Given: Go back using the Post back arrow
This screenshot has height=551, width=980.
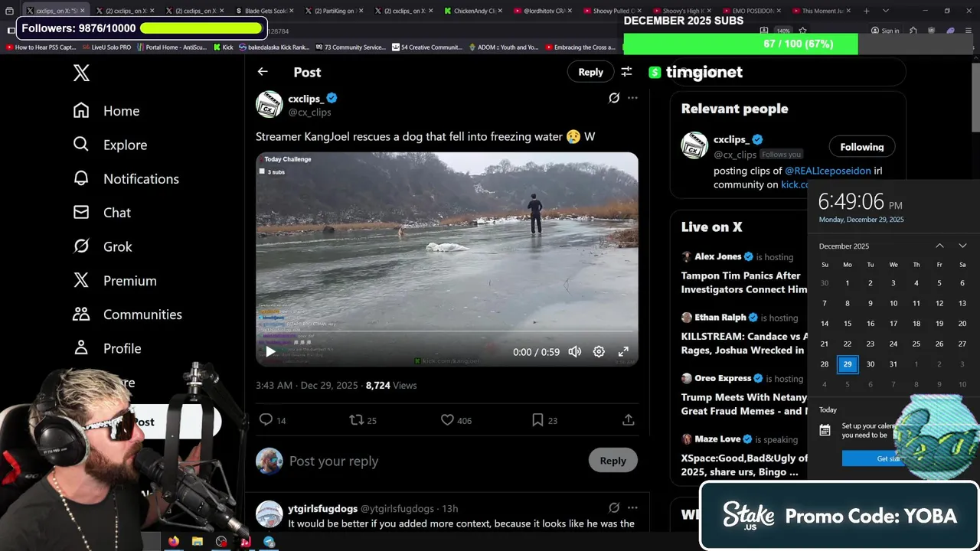Looking at the screenshot, I should [x=263, y=71].
